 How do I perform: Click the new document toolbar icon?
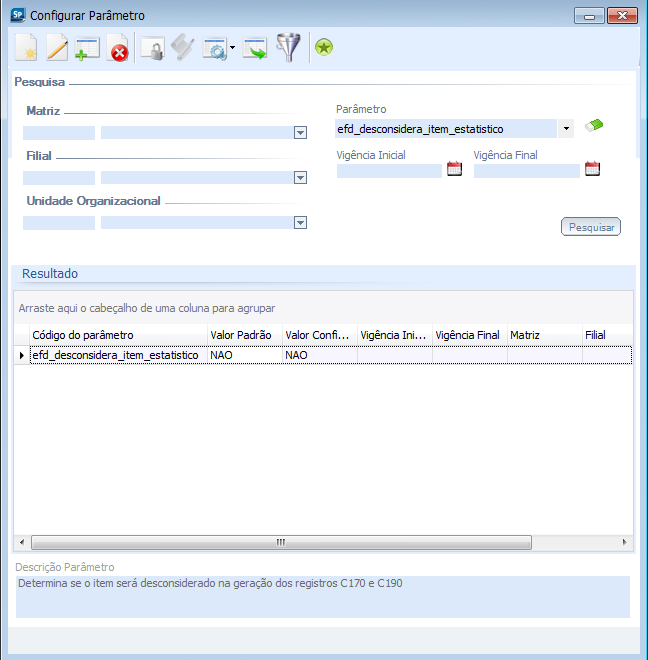(x=26, y=48)
